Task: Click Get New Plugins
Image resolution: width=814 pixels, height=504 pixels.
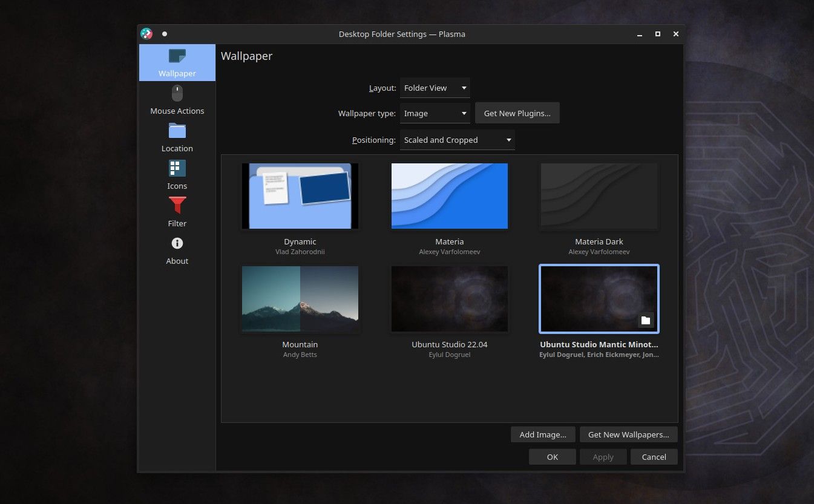Action: click(517, 113)
